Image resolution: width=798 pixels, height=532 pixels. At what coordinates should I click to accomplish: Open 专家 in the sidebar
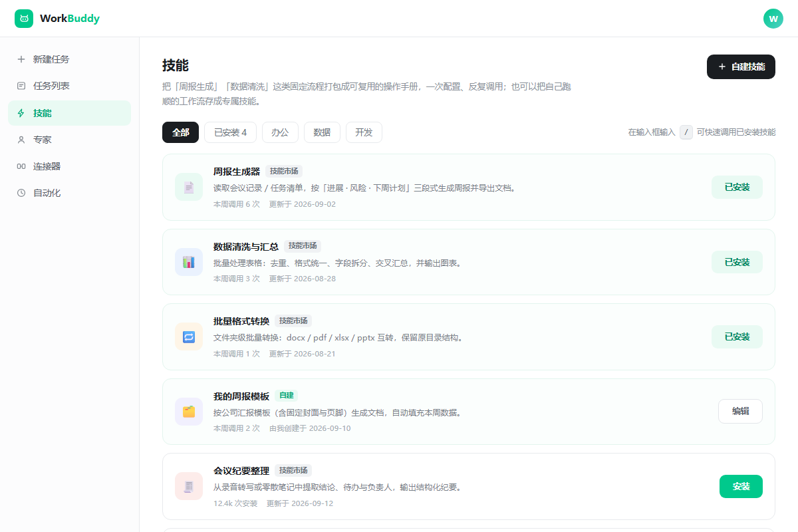pyautogui.click(x=69, y=140)
